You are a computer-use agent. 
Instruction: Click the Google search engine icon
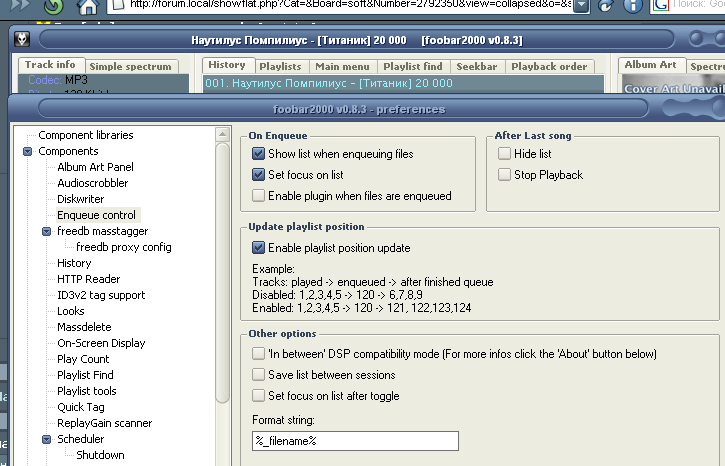point(660,5)
